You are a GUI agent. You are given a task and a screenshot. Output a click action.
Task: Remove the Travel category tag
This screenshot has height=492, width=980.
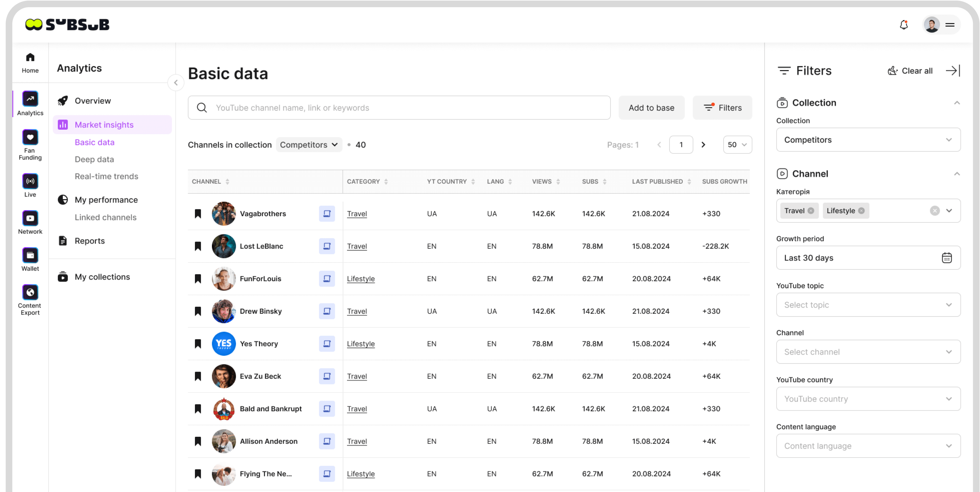(811, 211)
